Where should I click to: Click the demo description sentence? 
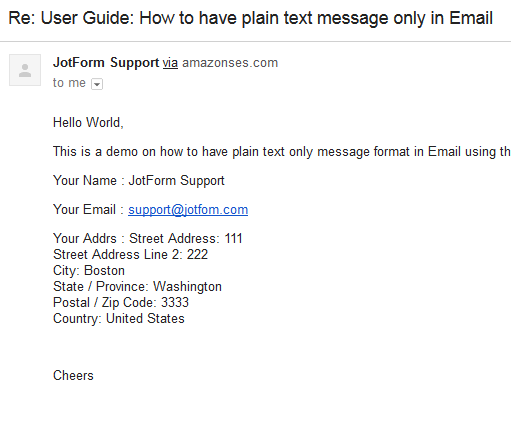(x=282, y=152)
